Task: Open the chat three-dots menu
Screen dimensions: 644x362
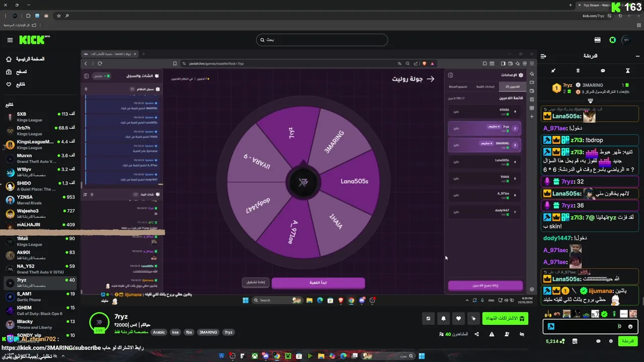Action: click(637, 56)
